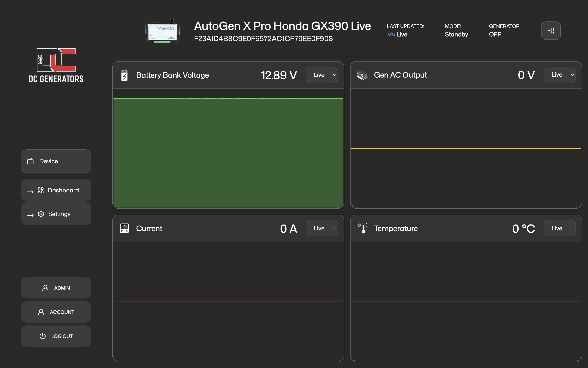Click the Temperature card title
Viewport: 588px width, 368px height.
[x=396, y=228]
